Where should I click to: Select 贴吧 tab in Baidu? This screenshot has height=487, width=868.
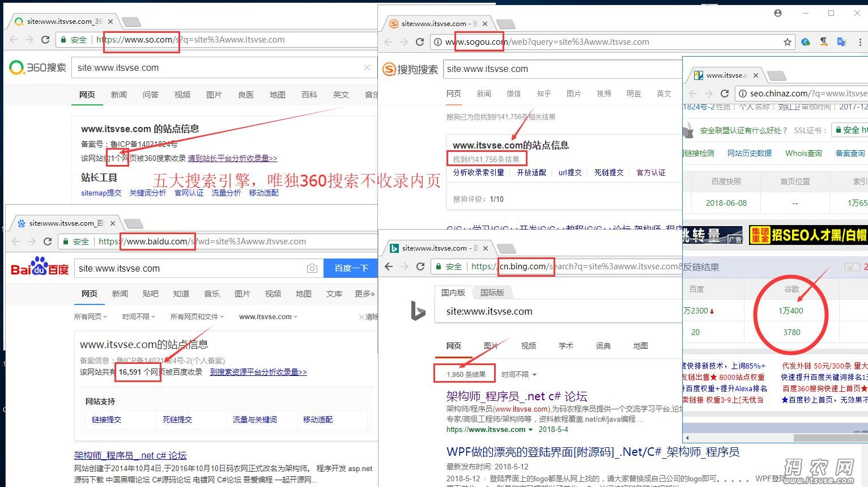click(x=151, y=294)
